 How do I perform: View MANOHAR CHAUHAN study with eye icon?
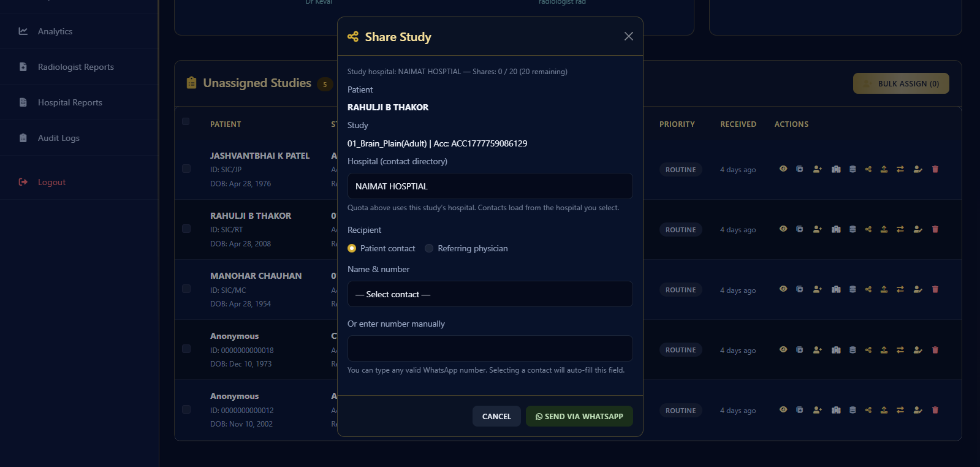(783, 289)
